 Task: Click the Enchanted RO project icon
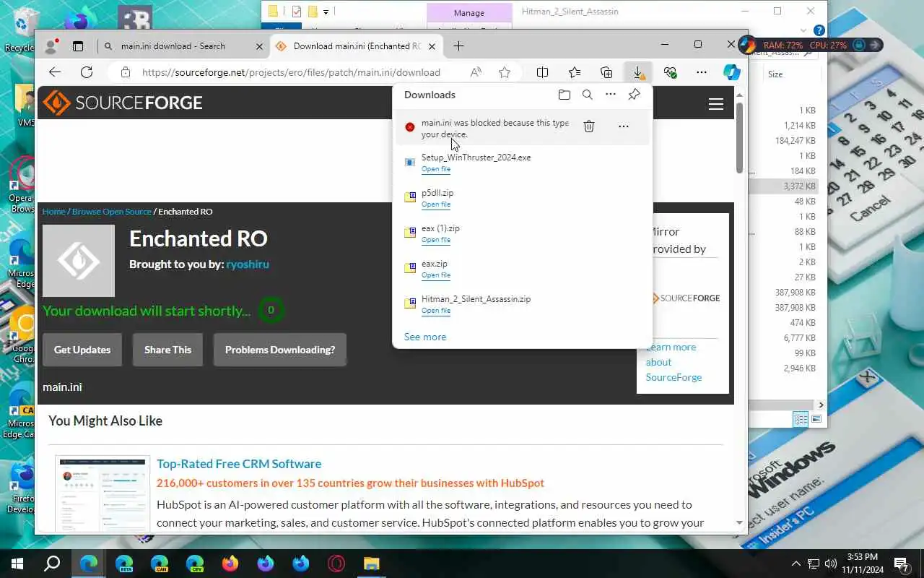79,261
